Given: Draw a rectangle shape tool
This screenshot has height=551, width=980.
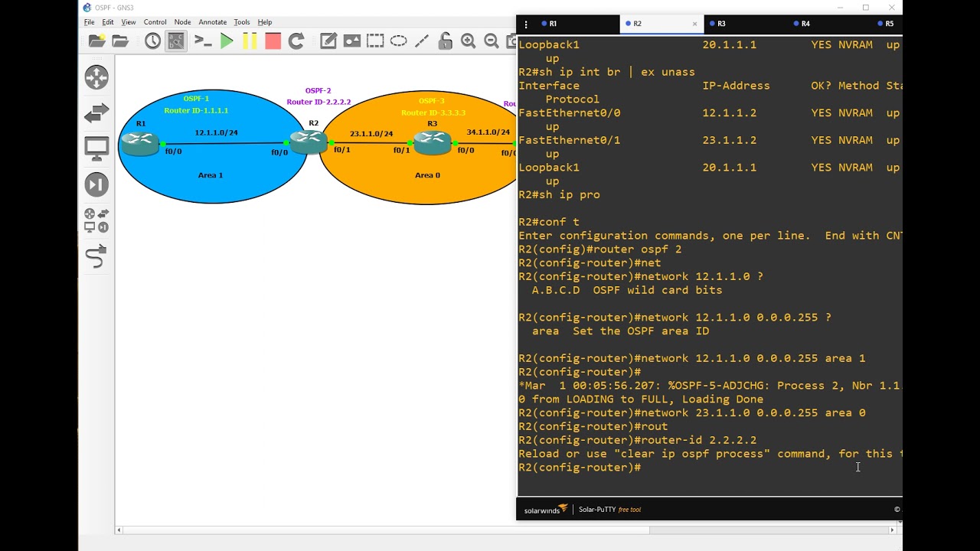Looking at the screenshot, I should 375,41.
